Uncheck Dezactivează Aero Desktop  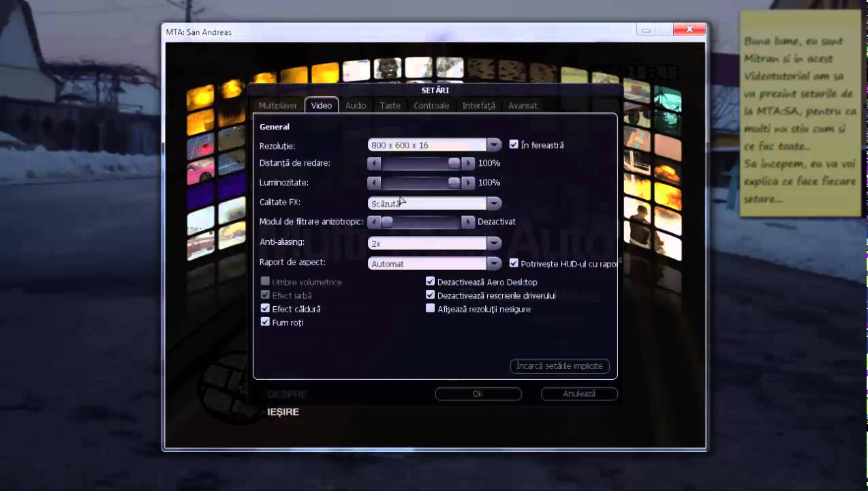click(430, 281)
